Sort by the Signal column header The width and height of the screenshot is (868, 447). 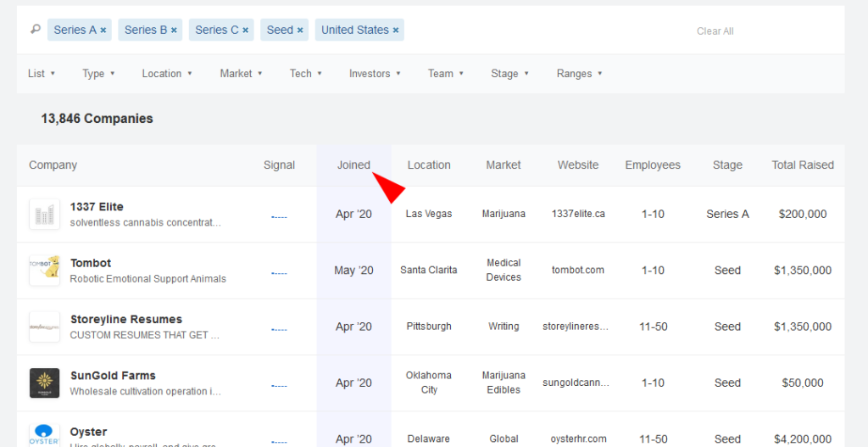[279, 165]
